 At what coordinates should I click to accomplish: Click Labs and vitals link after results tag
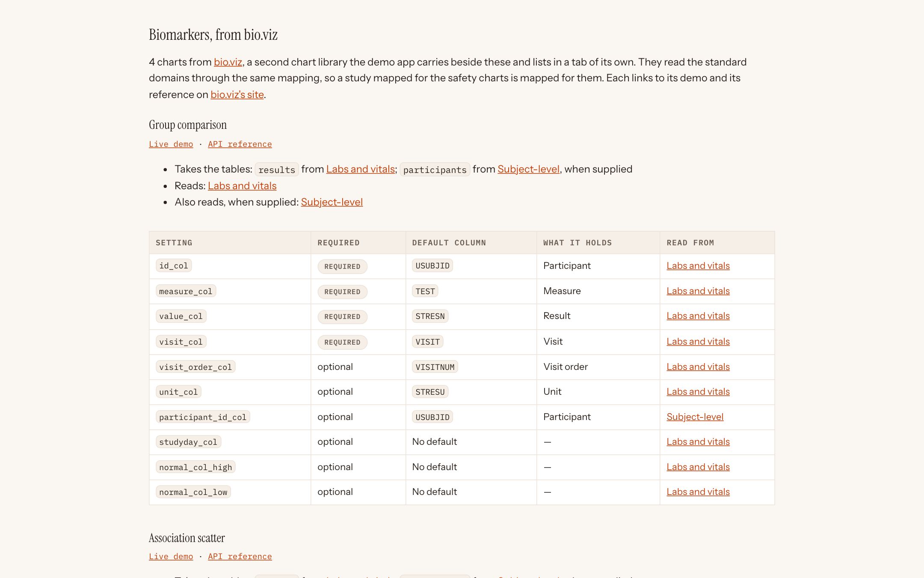(361, 169)
